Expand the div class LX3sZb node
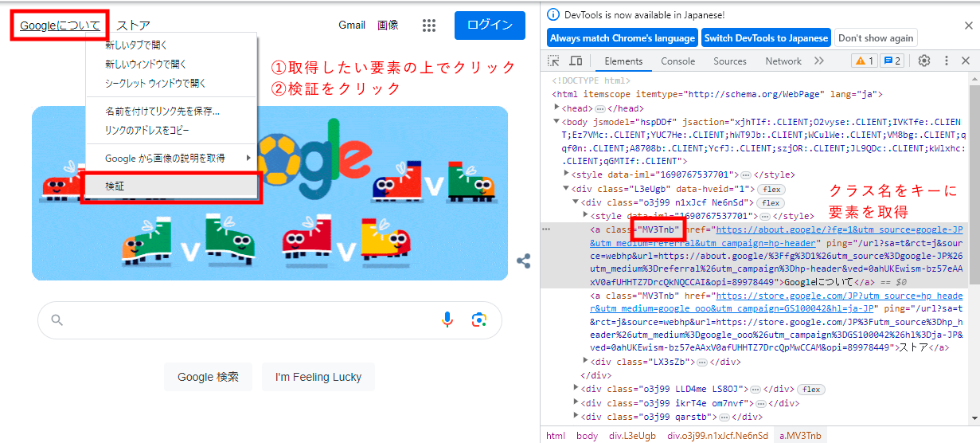Viewport: 980px width, 443px height. pyautogui.click(x=587, y=362)
